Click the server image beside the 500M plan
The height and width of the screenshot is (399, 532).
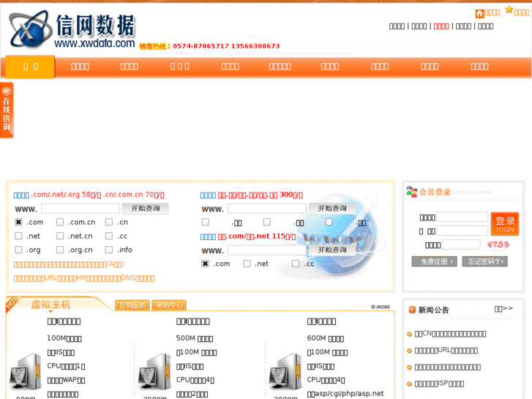click(x=154, y=371)
